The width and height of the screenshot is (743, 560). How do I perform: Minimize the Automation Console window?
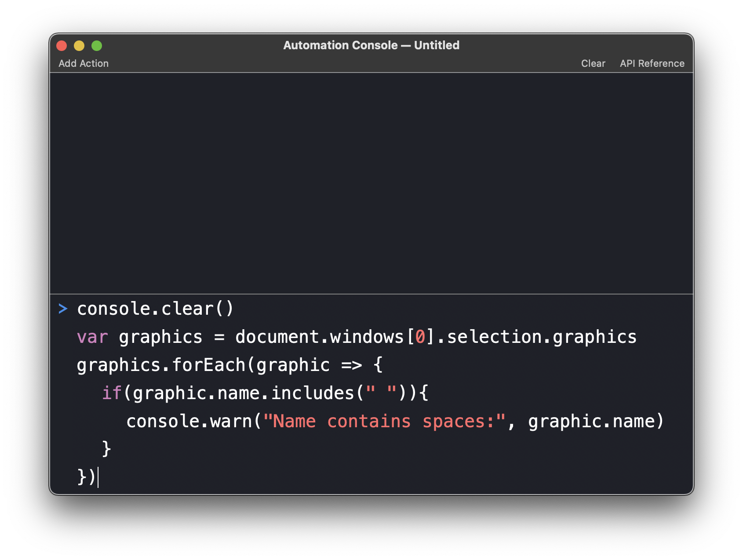pos(79,46)
